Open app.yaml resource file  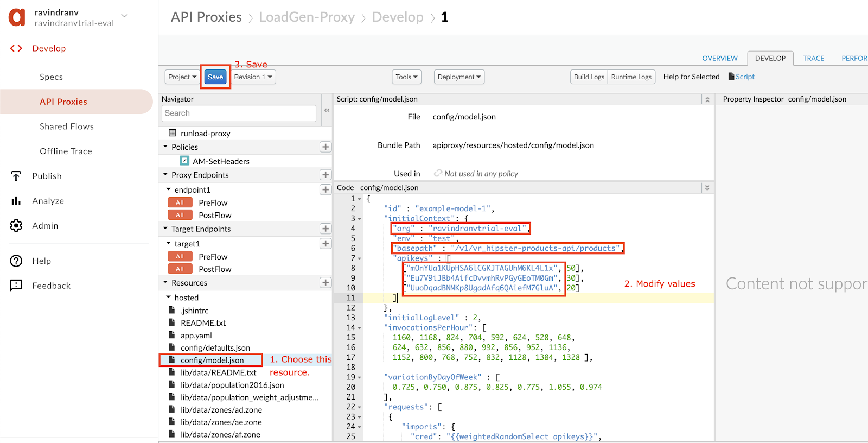coord(196,336)
